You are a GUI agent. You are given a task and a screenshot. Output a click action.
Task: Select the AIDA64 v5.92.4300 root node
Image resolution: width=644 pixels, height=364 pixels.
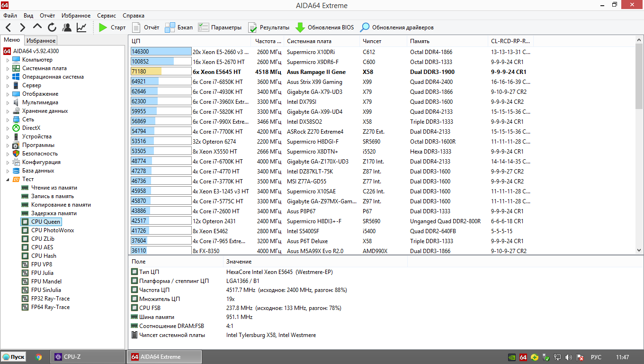[x=31, y=51]
